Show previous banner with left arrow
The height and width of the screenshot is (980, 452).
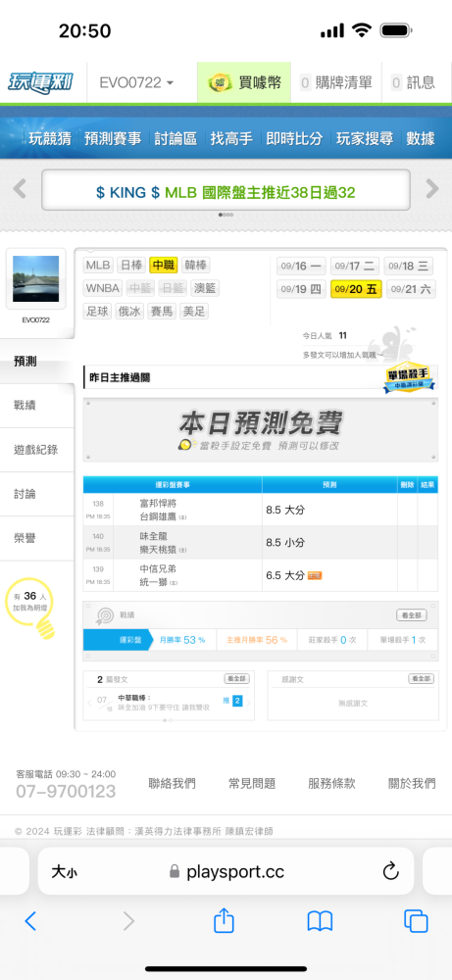[x=20, y=188]
